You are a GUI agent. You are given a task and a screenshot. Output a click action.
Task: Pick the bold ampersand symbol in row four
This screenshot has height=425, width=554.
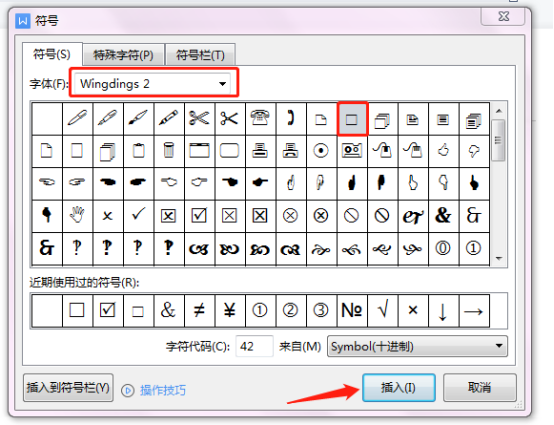(443, 215)
